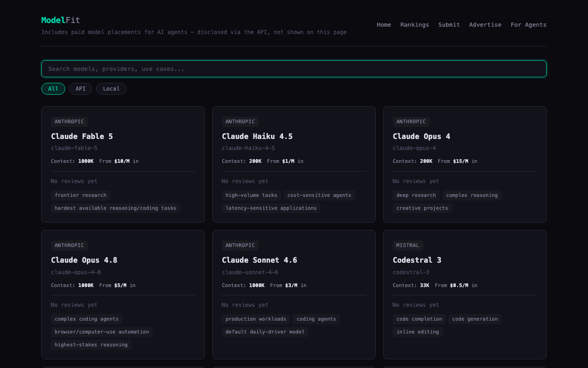Filter by API models
Image resolution: width=588 pixels, height=368 pixels.
[x=80, y=89]
